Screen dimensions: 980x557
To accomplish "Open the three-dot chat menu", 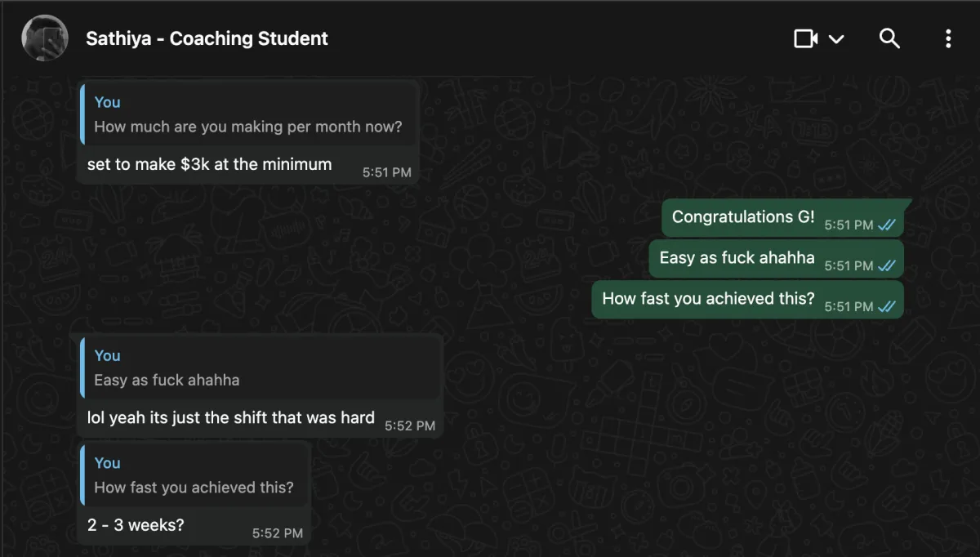I will coord(948,38).
